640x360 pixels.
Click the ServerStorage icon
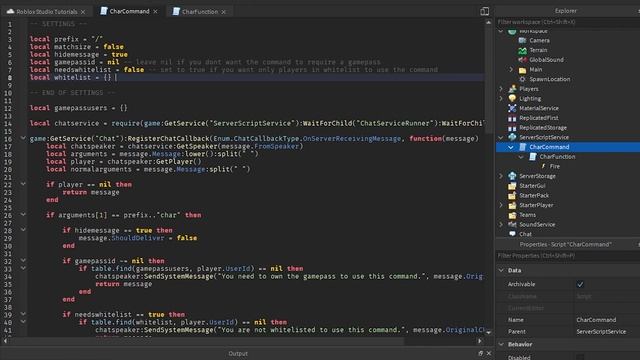point(512,176)
